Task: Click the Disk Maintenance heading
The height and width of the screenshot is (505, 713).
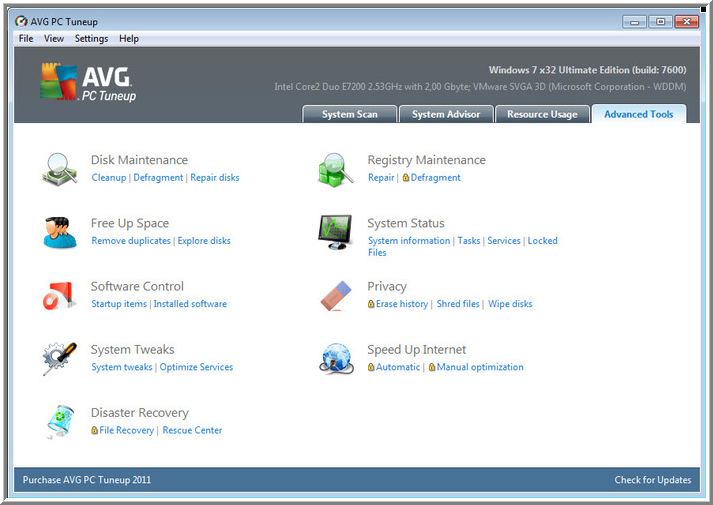Action: 139,160
